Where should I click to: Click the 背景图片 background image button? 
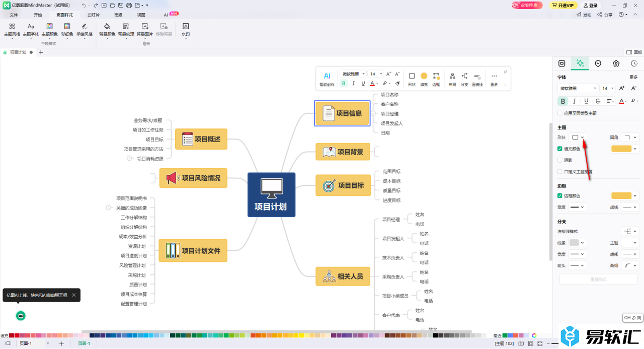point(145,30)
